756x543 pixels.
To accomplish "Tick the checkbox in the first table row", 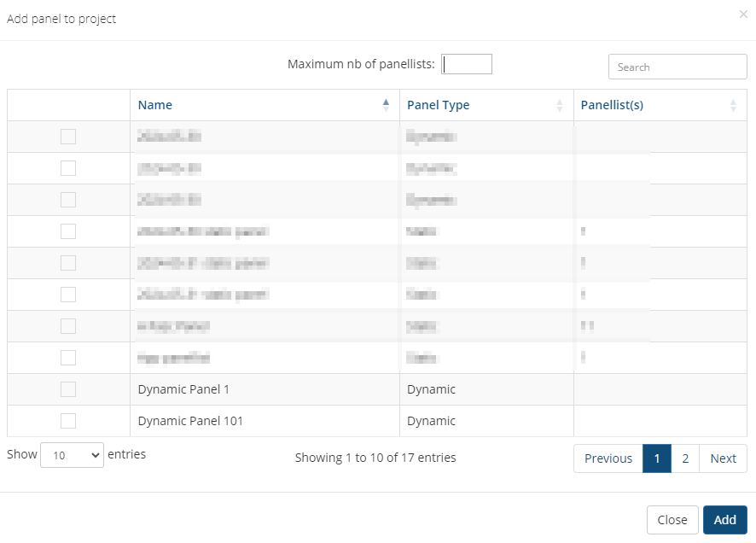I will point(68,137).
